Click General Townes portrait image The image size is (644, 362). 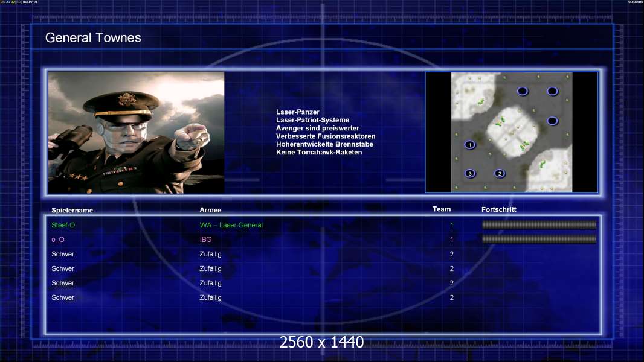[x=136, y=133]
